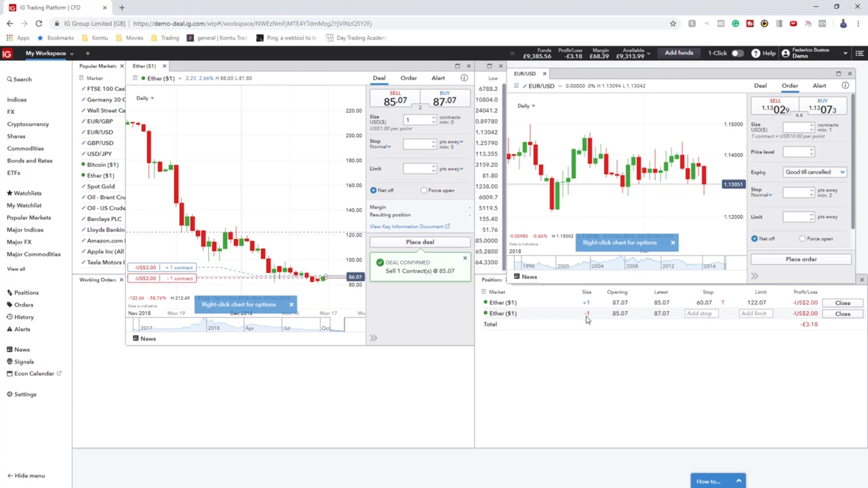This screenshot has height=488, width=868.
Task: Open Expiry Good till cancelled dropdown
Action: point(815,172)
